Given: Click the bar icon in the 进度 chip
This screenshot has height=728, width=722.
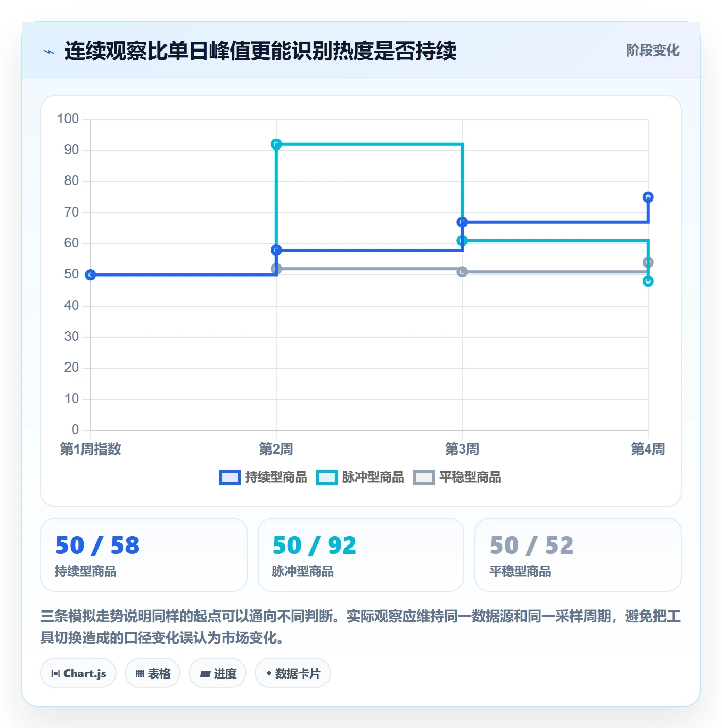Looking at the screenshot, I should (205, 674).
